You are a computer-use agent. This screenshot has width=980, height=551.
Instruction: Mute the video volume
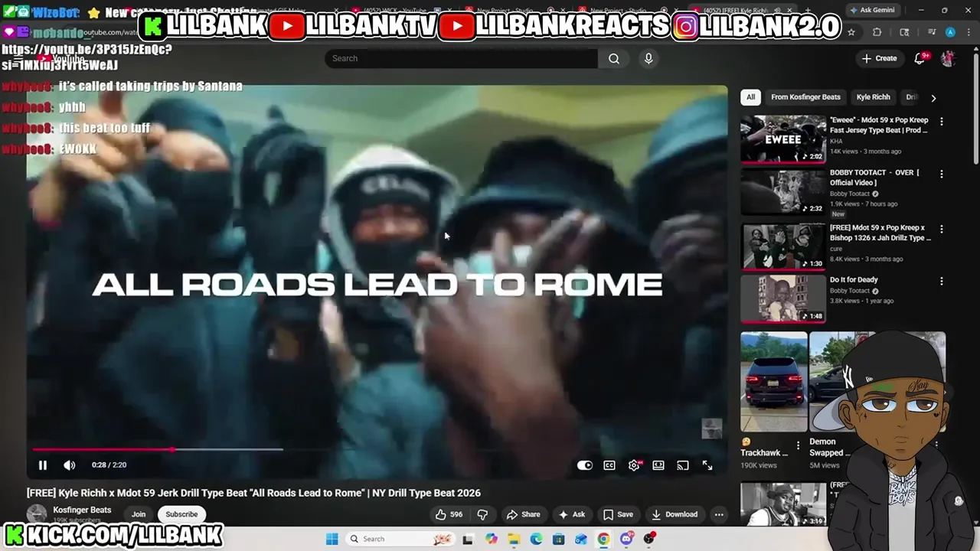pos(69,465)
